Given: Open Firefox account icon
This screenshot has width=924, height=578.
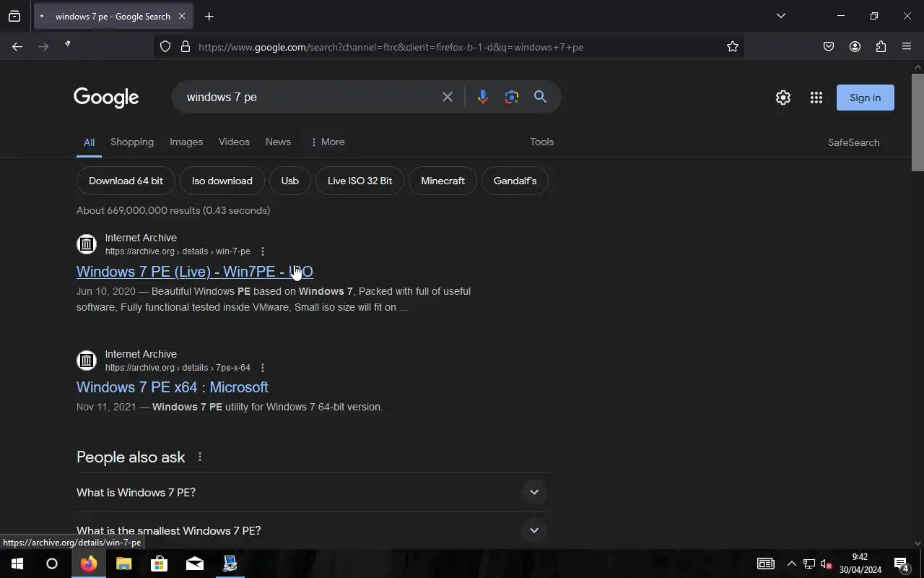Looking at the screenshot, I should tap(855, 47).
